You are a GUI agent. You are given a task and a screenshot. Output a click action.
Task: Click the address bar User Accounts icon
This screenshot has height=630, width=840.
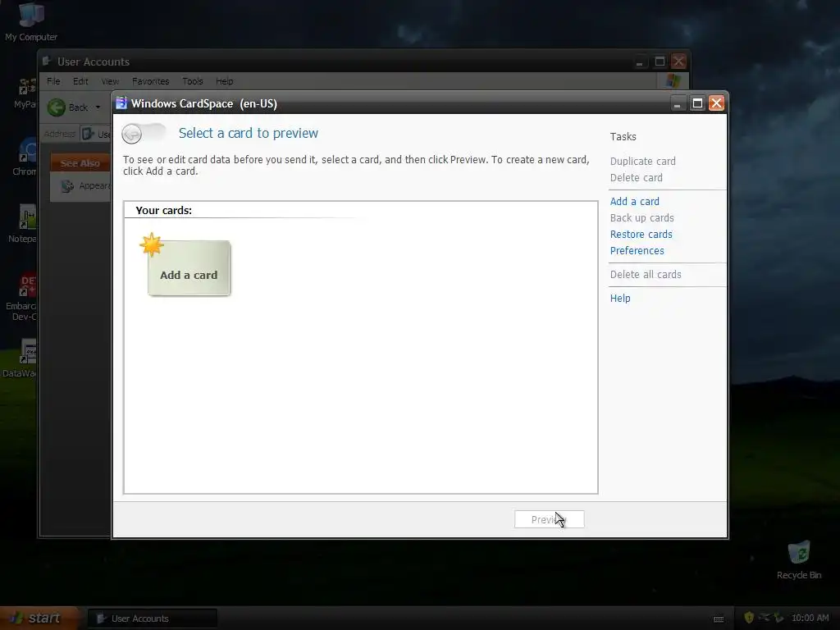[x=88, y=134]
